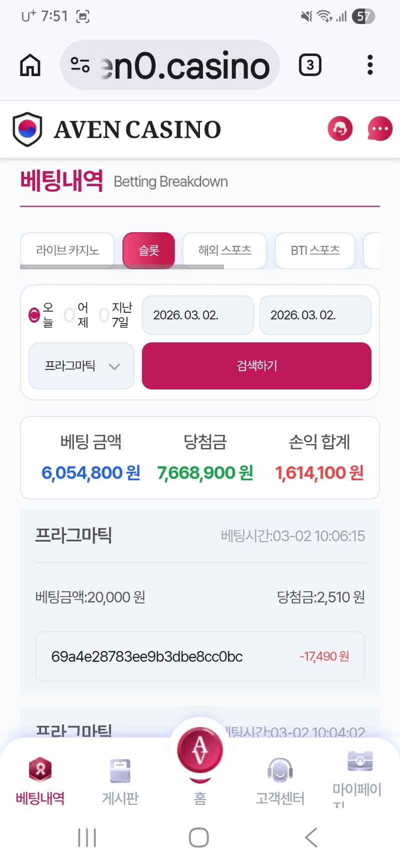Image resolution: width=400 pixels, height=868 pixels.
Task: Open the browser tab switcher showing 3
Action: [310, 65]
